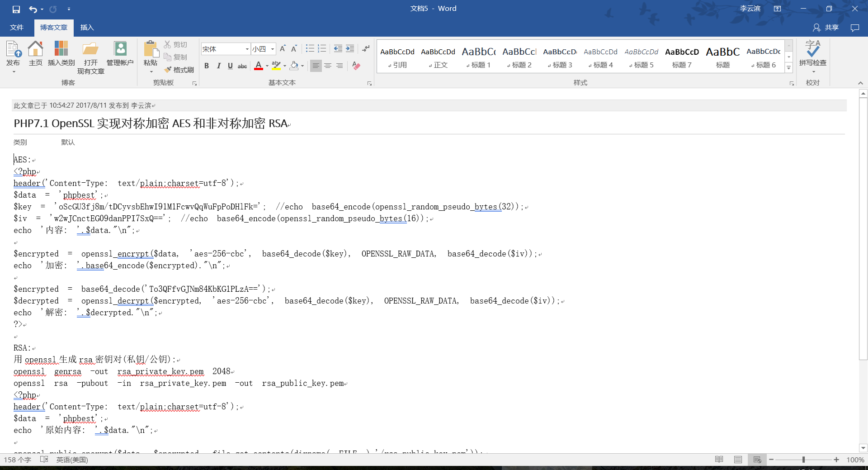Switch to the 插入 tab

tap(87, 28)
